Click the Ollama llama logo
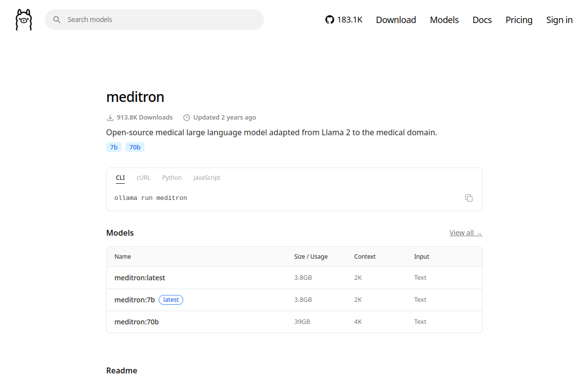 pos(24,20)
